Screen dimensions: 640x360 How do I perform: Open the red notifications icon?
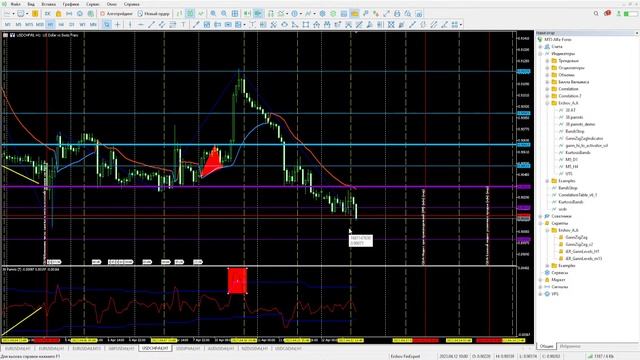[x=607, y=13]
